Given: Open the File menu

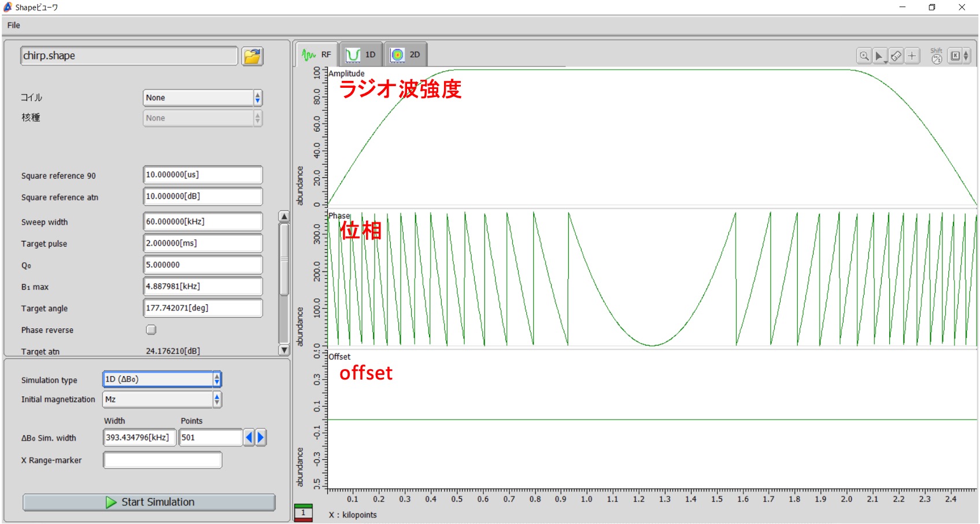Looking at the screenshot, I should (14, 25).
